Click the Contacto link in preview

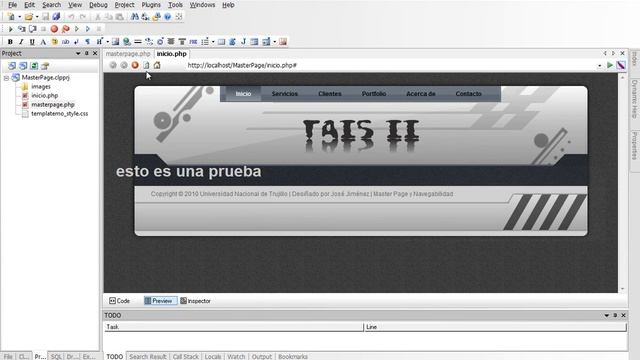pos(469,94)
